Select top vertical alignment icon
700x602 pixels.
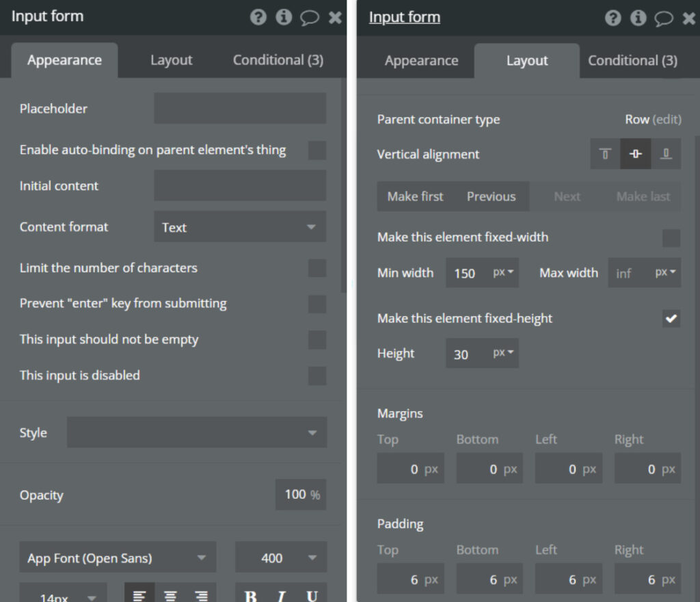tap(605, 154)
